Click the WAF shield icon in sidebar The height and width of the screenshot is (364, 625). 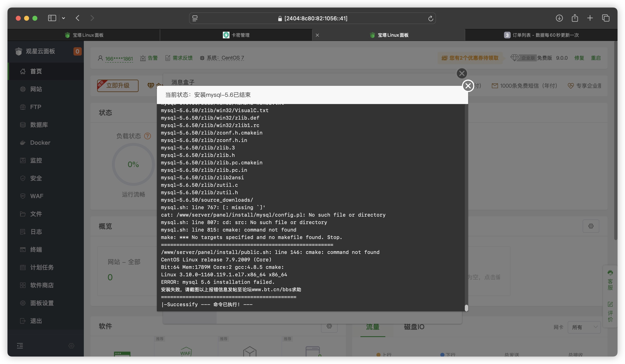pyautogui.click(x=23, y=196)
